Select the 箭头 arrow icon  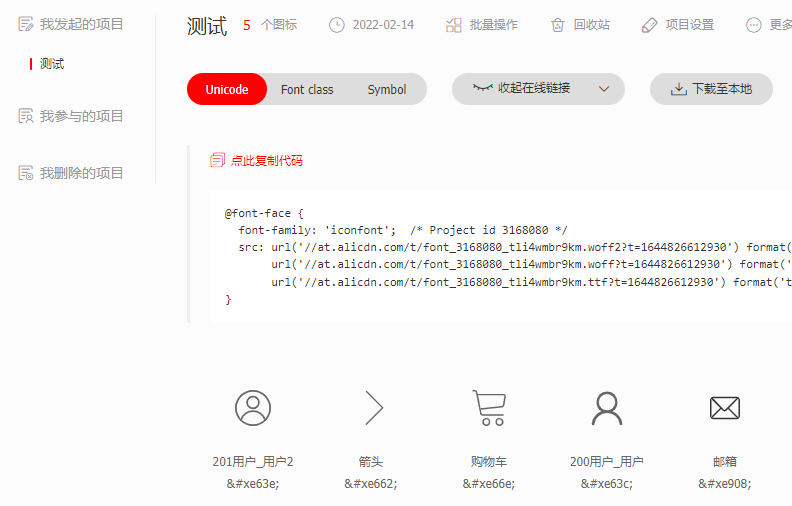point(373,408)
